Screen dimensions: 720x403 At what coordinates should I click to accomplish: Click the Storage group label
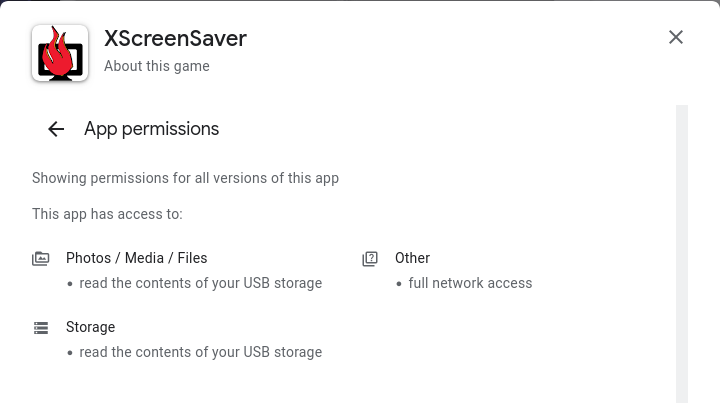90,327
